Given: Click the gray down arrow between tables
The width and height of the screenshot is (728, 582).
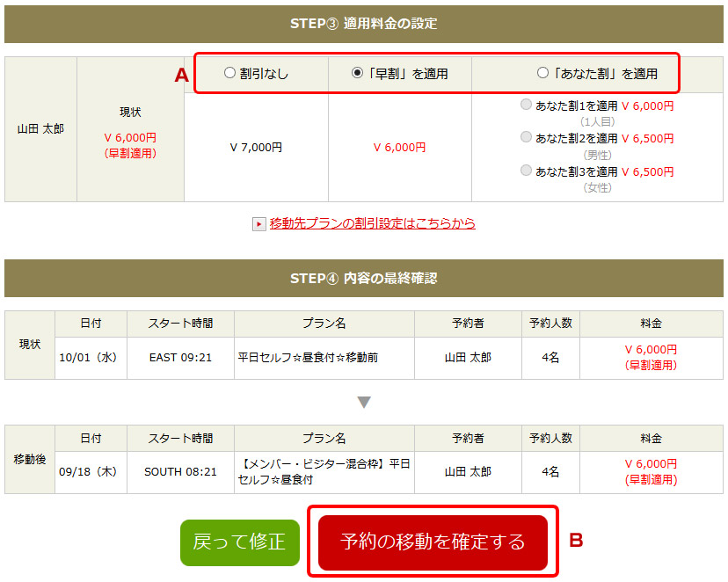Looking at the screenshot, I should tap(364, 402).
